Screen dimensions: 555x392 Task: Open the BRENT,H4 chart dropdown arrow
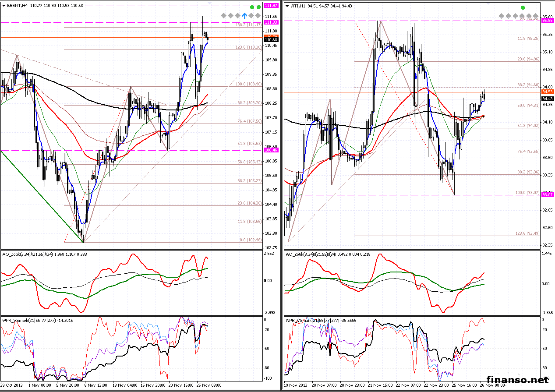(x=4, y=5)
